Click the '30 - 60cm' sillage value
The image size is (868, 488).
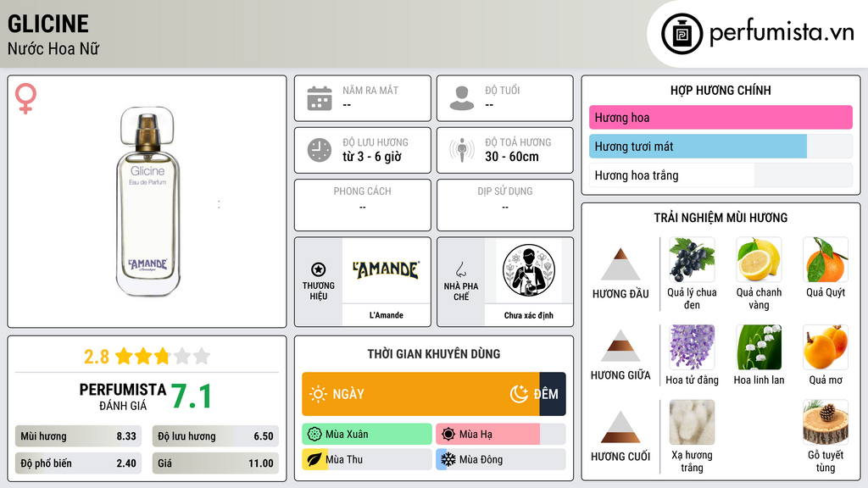coord(512,157)
